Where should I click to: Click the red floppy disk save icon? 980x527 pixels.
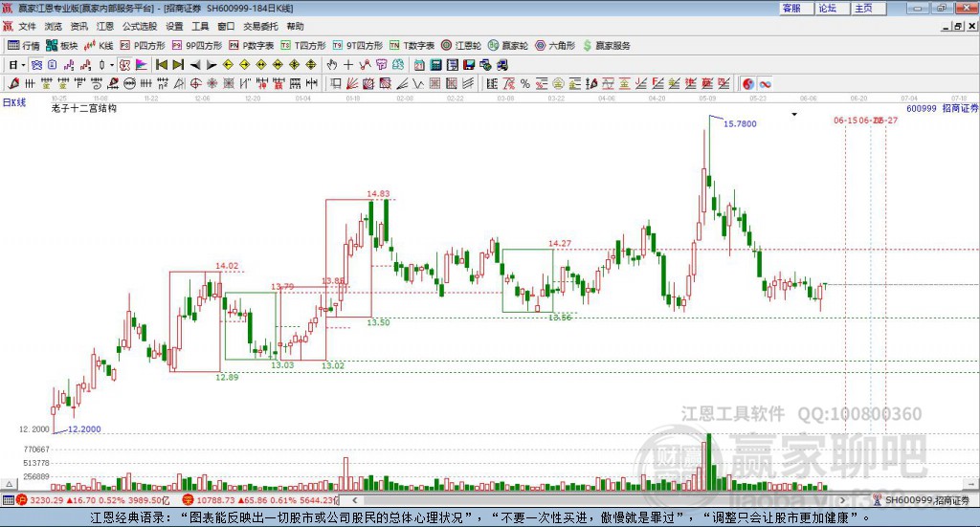(469, 65)
